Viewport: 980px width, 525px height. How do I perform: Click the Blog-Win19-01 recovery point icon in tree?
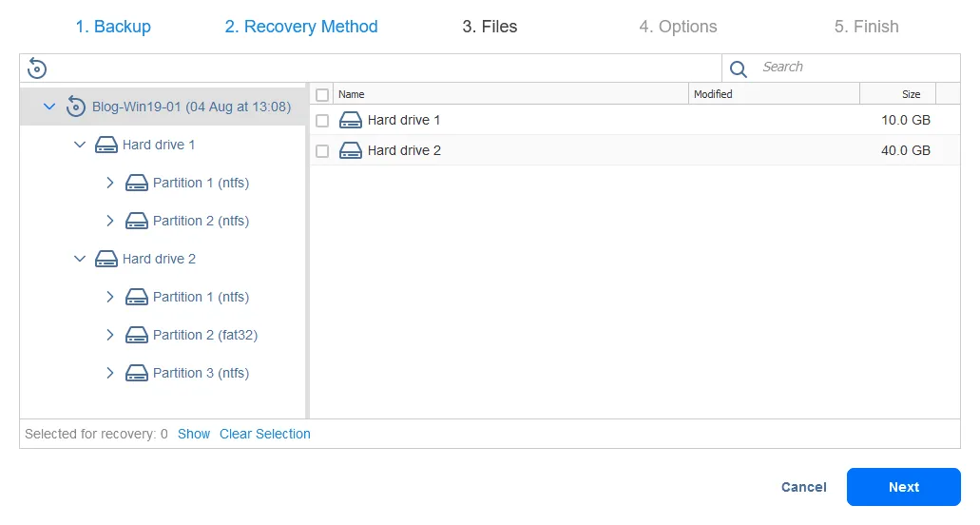pyautogui.click(x=76, y=107)
